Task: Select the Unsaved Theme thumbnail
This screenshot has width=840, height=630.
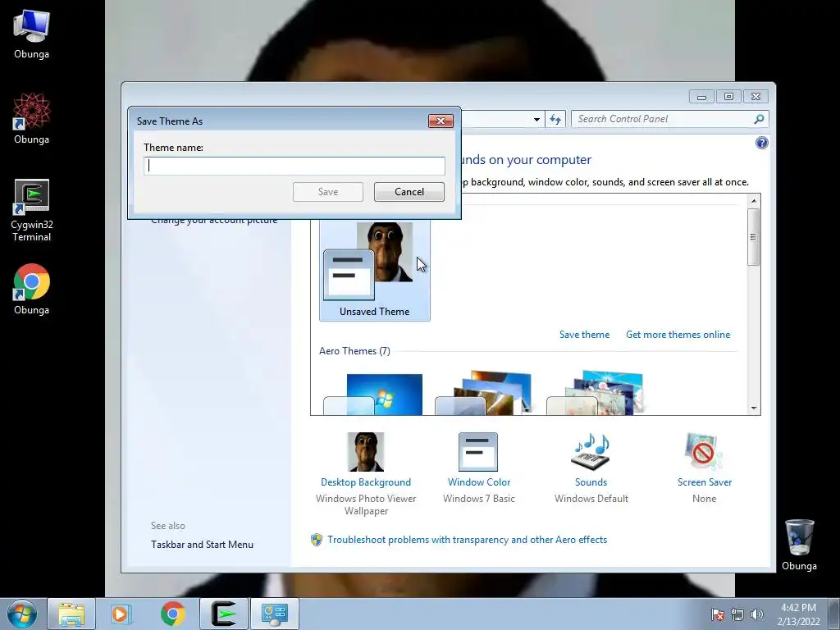Action: pyautogui.click(x=374, y=271)
